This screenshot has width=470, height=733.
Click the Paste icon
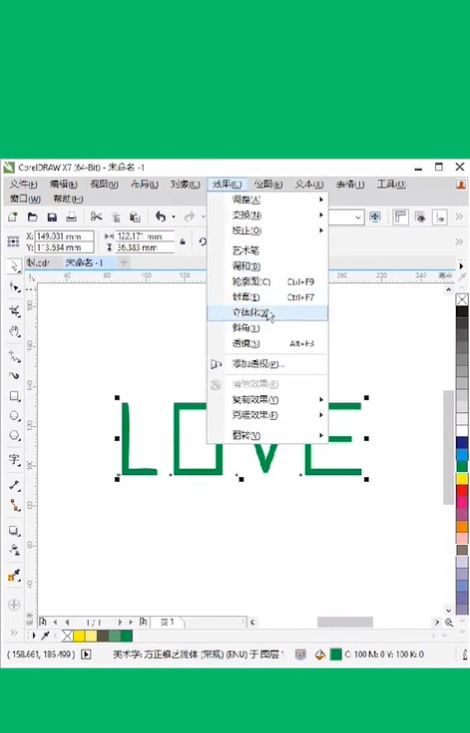coord(135,217)
